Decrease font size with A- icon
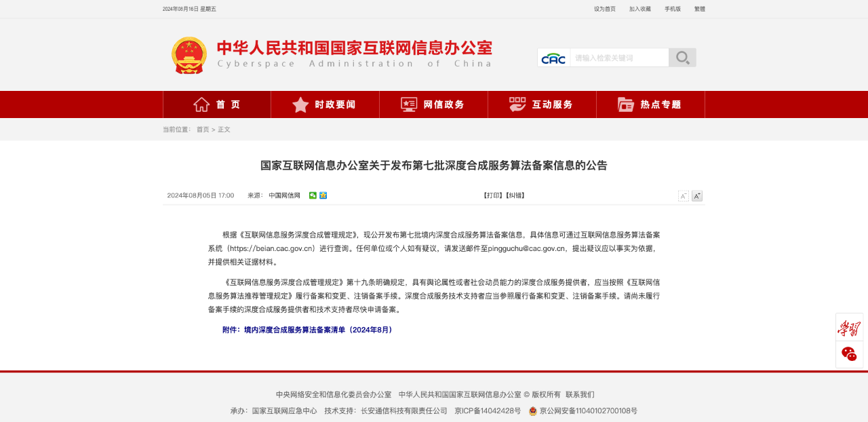 pyautogui.click(x=684, y=196)
